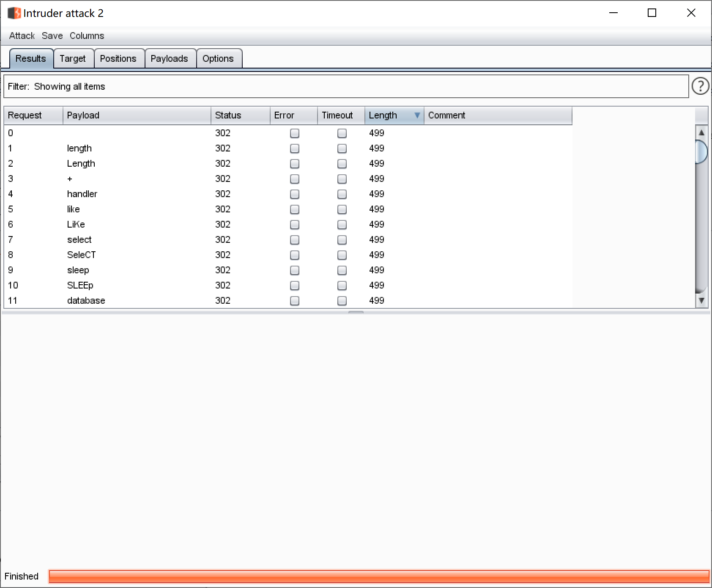The image size is (712, 588).
Task: Toggle Timeout checkbox for database row
Action: [x=342, y=301]
